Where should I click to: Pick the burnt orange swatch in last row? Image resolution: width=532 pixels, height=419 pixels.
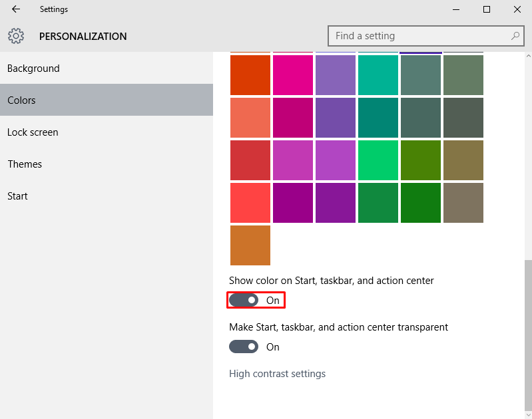point(250,245)
